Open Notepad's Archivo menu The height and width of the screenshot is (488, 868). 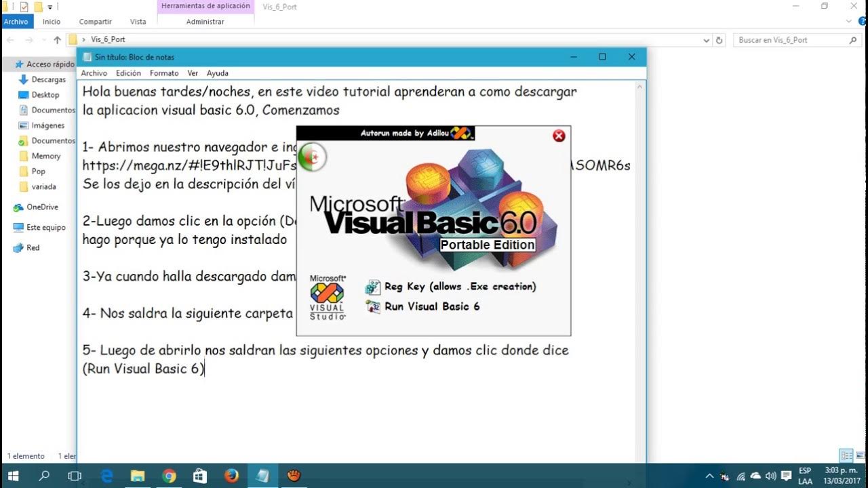(94, 73)
